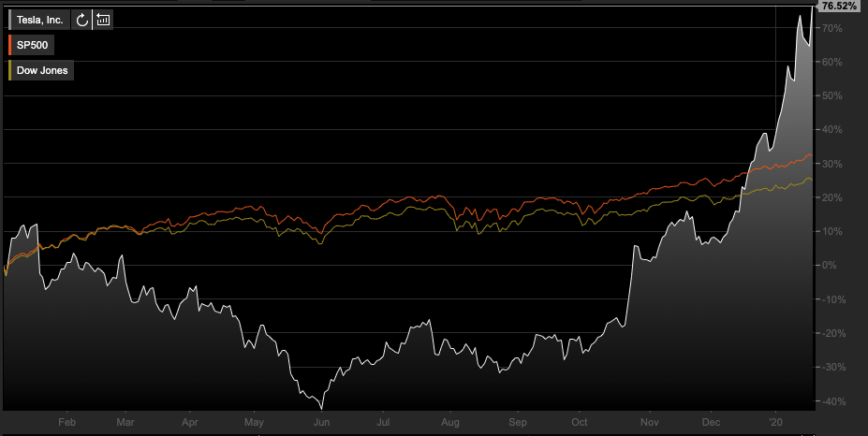The image size is (868, 436).
Task: Click the reset/refresh chart icon
Action: [x=81, y=20]
